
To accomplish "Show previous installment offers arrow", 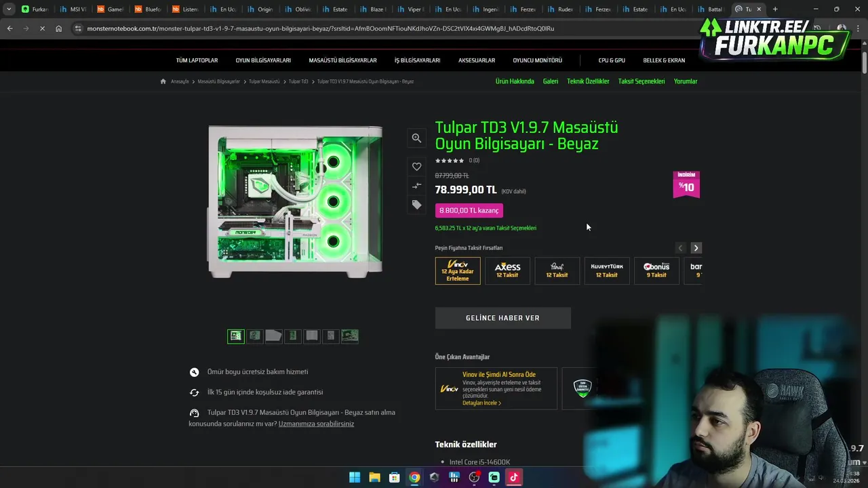I will click(x=681, y=248).
